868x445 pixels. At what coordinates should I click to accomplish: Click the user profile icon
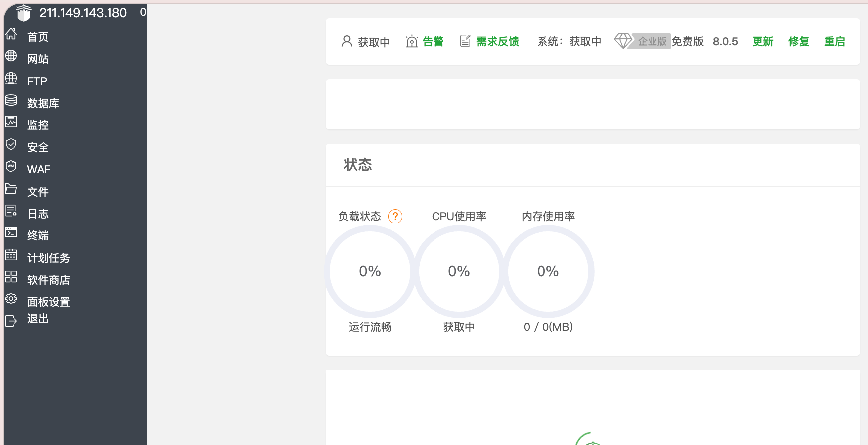[347, 41]
